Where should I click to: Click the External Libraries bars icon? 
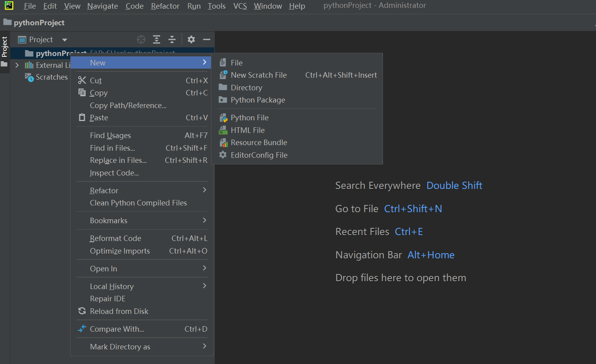pyautogui.click(x=29, y=65)
